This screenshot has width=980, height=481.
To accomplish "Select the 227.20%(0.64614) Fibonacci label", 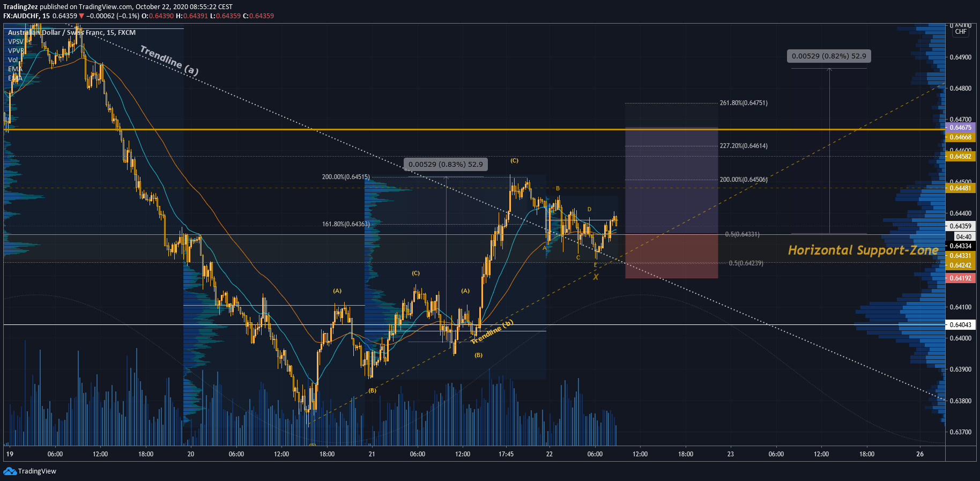I will click(744, 146).
